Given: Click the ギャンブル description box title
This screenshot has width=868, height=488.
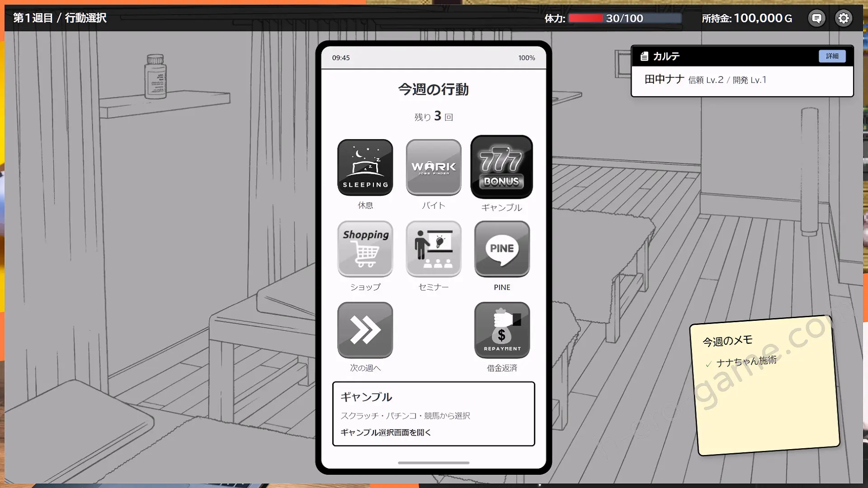Looking at the screenshot, I should tap(366, 397).
